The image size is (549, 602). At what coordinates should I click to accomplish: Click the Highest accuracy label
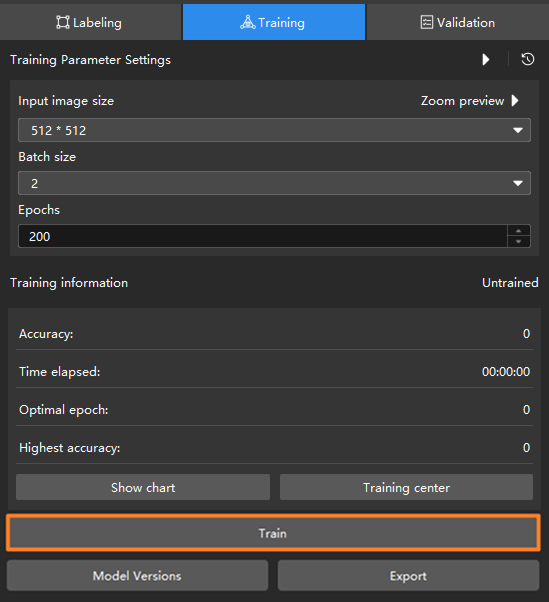pos(69,448)
